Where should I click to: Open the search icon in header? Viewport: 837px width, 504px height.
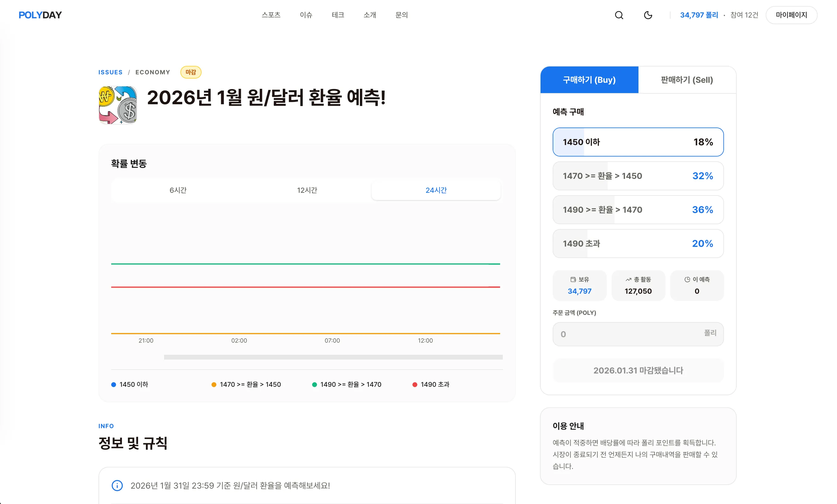pyautogui.click(x=619, y=15)
